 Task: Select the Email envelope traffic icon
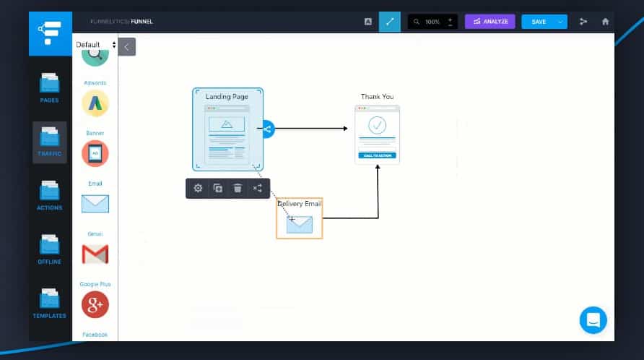tap(95, 204)
